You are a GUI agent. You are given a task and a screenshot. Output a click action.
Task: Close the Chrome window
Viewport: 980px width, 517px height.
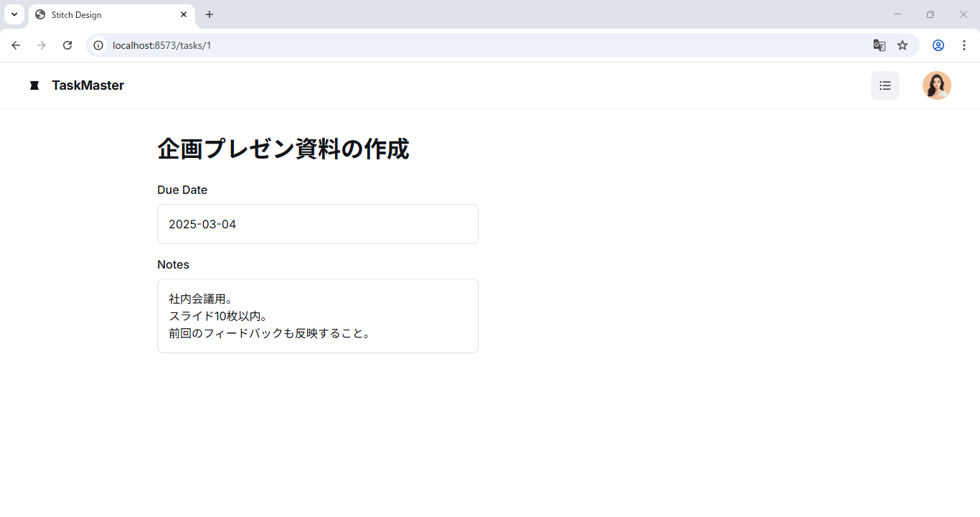(x=963, y=14)
